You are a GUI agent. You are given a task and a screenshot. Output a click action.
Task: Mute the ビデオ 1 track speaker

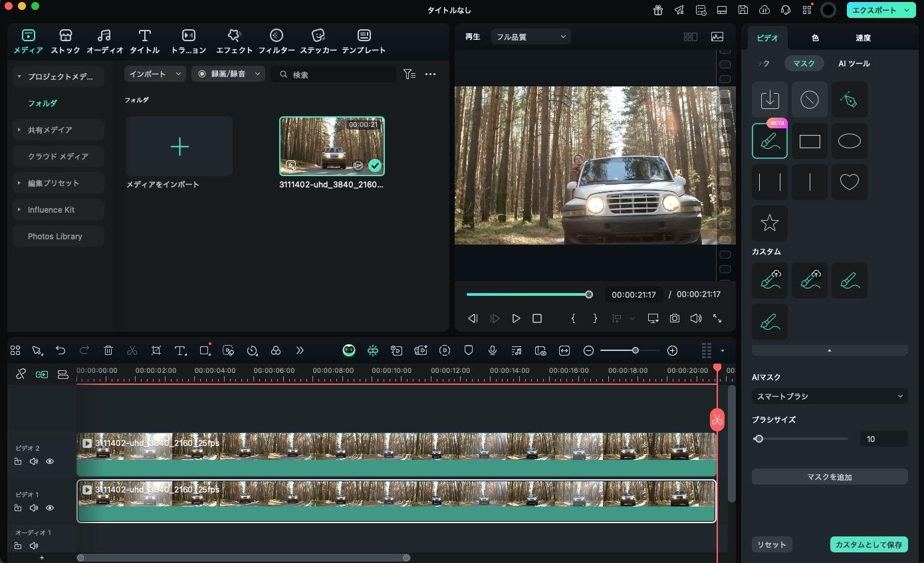tap(34, 508)
